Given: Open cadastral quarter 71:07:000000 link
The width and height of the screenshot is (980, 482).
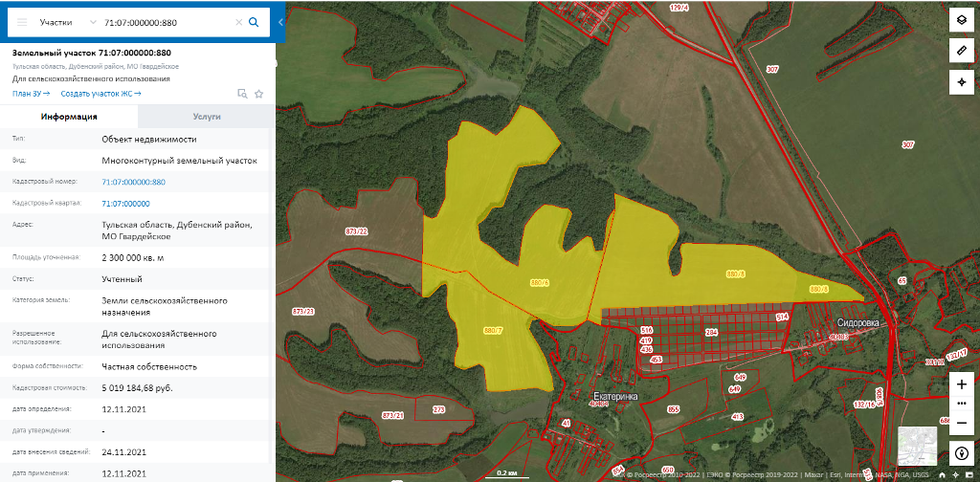Looking at the screenshot, I should 125,204.
